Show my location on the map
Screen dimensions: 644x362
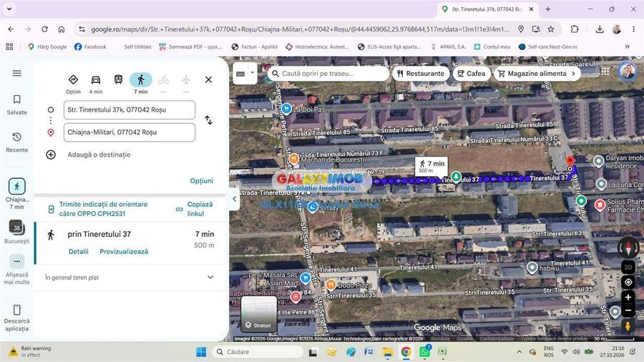628,282
